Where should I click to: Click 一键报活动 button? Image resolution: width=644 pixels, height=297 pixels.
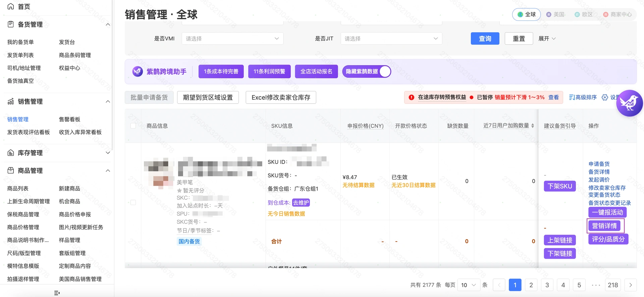coord(607,212)
